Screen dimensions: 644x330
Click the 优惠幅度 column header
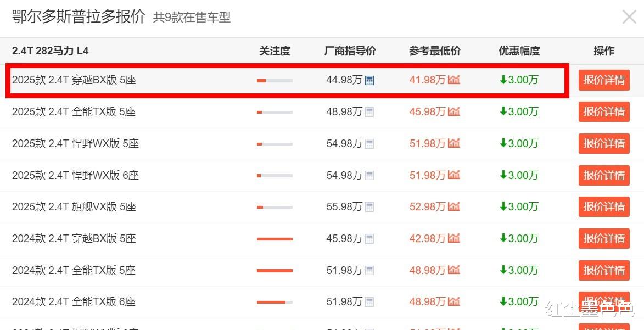519,51
